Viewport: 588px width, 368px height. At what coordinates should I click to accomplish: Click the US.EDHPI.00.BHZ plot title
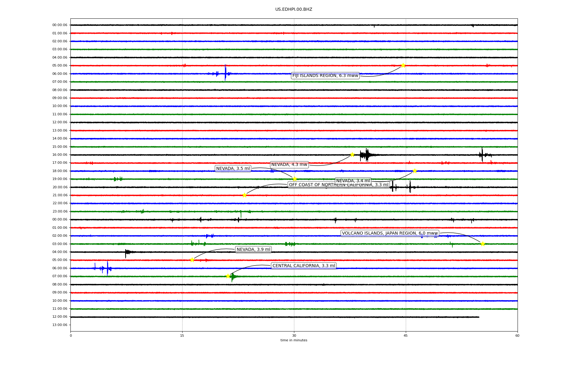click(294, 10)
